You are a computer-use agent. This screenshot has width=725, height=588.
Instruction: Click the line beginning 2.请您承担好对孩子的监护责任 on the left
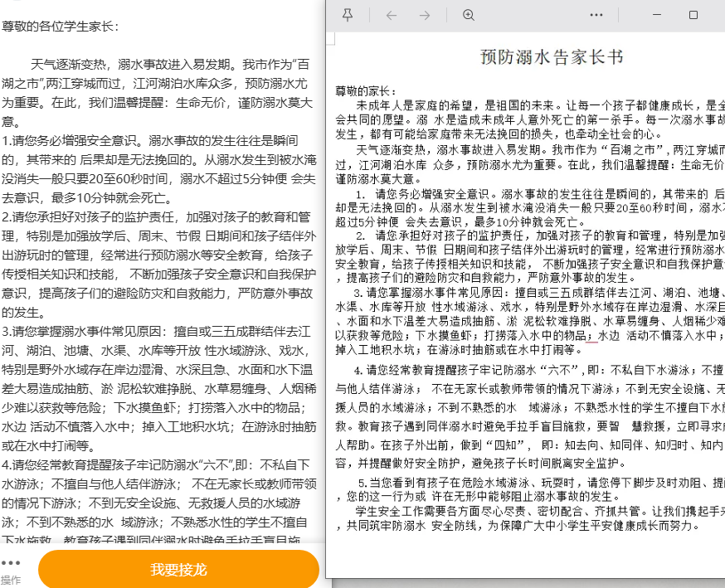[x=156, y=216]
